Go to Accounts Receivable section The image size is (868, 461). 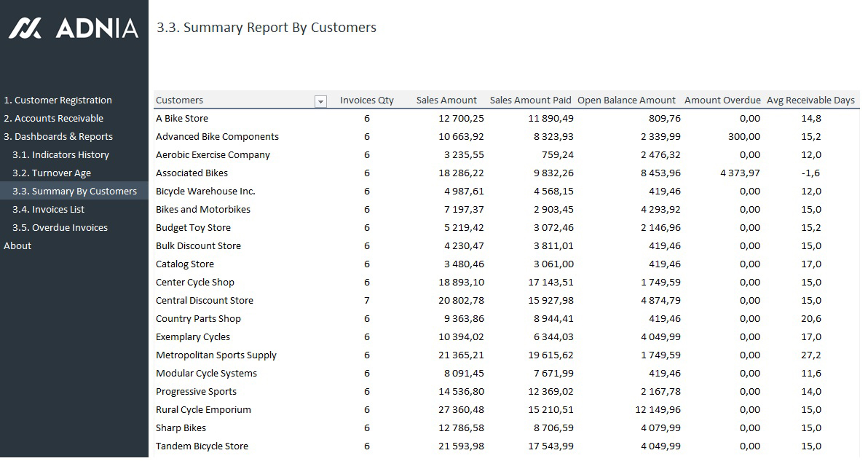(54, 119)
